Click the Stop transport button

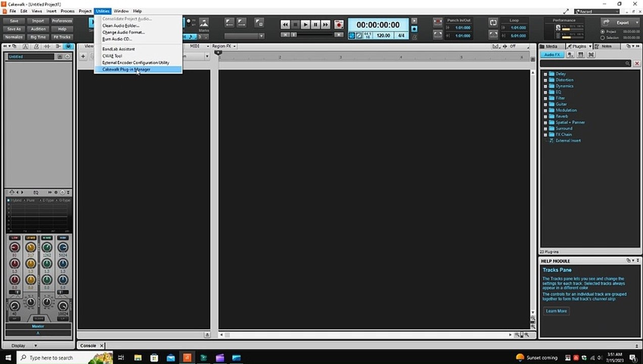(296, 24)
